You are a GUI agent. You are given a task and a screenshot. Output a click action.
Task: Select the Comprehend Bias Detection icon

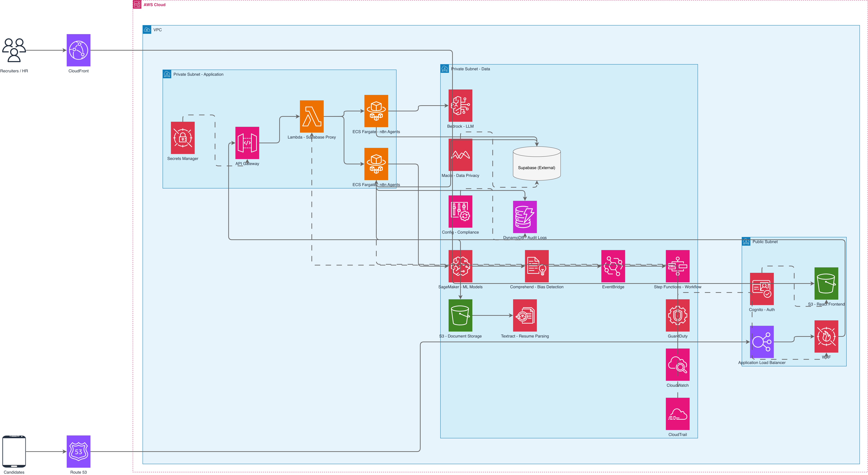click(537, 266)
